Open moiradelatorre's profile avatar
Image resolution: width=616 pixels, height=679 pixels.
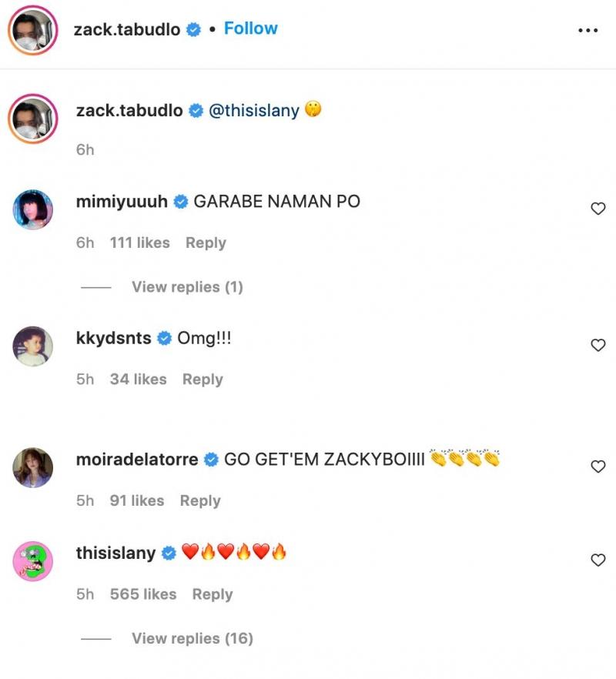[x=33, y=467]
